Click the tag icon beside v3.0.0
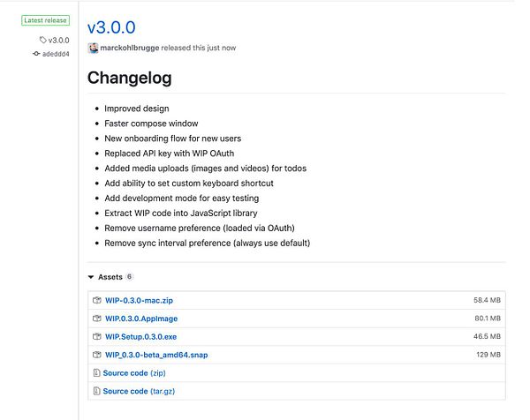The height and width of the screenshot is (420, 530). click(42, 41)
